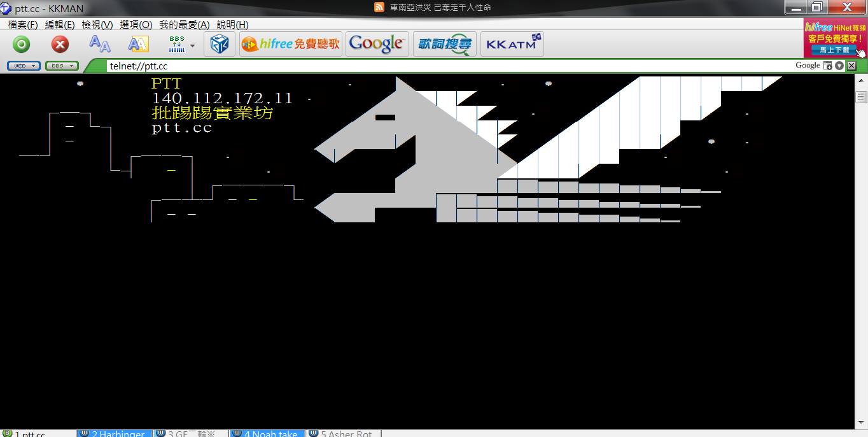The image size is (868, 437).
Task: Open the BBS mode dropdown
Action: coord(62,66)
